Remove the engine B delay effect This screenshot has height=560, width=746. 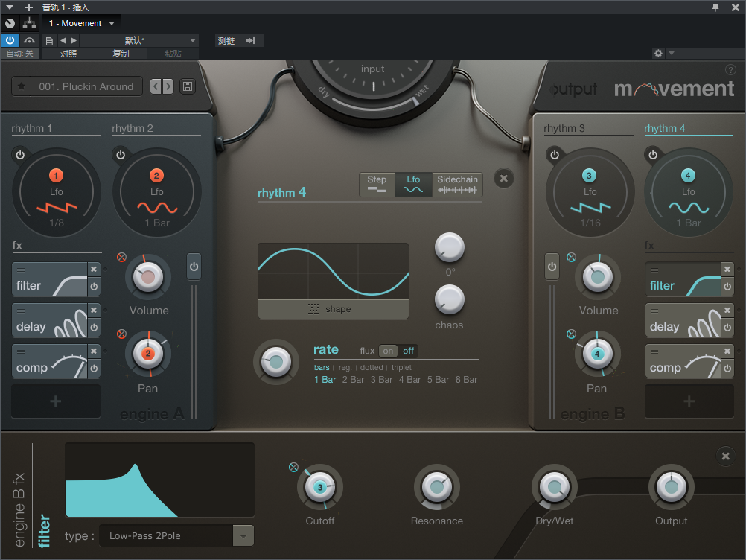point(727,311)
